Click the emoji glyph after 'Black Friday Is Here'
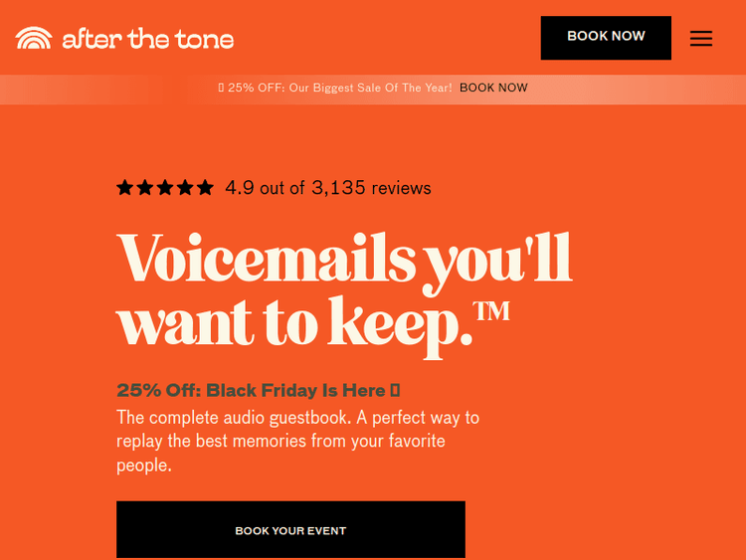The width and height of the screenshot is (746, 560). pyautogui.click(x=395, y=390)
